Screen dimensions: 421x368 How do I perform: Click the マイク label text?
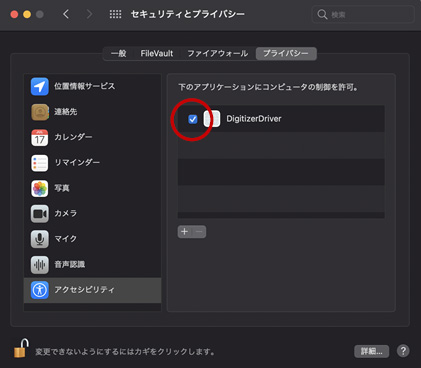66,239
